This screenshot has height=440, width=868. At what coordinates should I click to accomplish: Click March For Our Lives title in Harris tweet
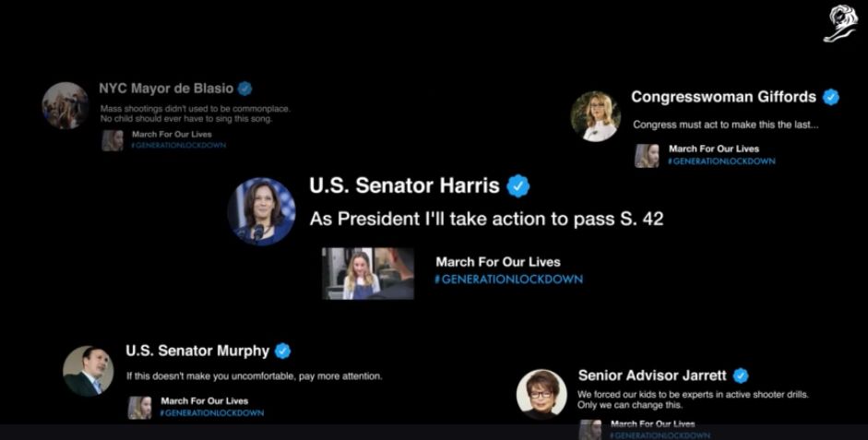coord(498,262)
